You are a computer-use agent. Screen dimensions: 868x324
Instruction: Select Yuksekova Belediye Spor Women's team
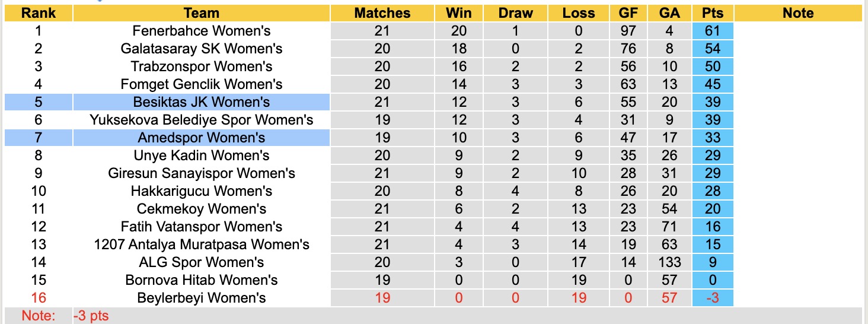pos(202,120)
